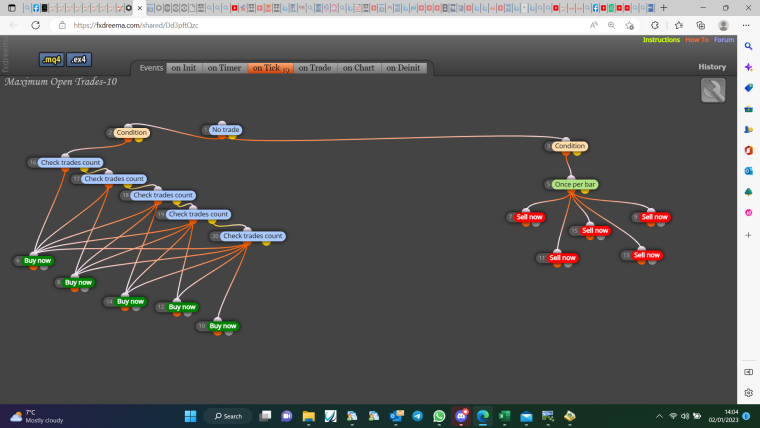This screenshot has width=760, height=428.
Task: Open File Explorer from taskbar
Action: point(309,416)
